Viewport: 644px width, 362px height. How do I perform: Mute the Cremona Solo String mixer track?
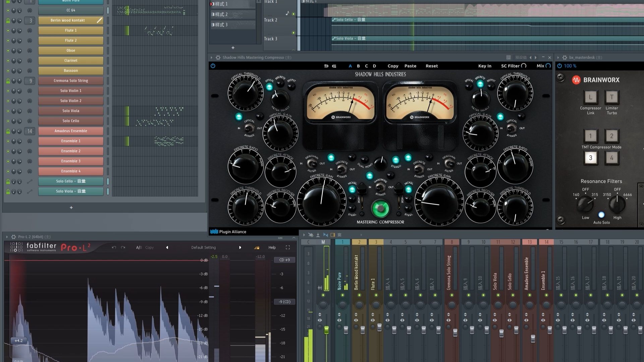(452, 295)
